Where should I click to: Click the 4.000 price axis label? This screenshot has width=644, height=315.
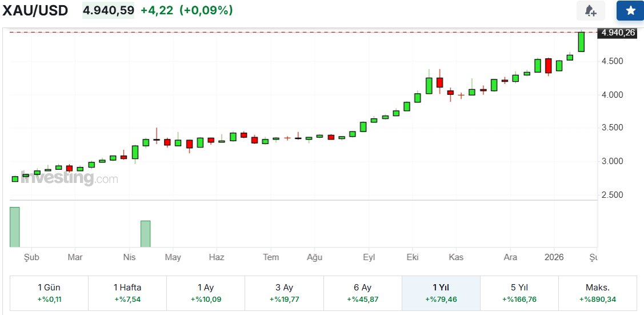click(x=613, y=94)
